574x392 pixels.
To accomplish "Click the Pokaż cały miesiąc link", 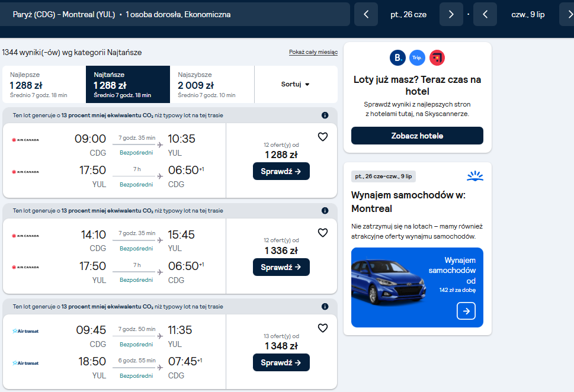I will [x=313, y=52].
